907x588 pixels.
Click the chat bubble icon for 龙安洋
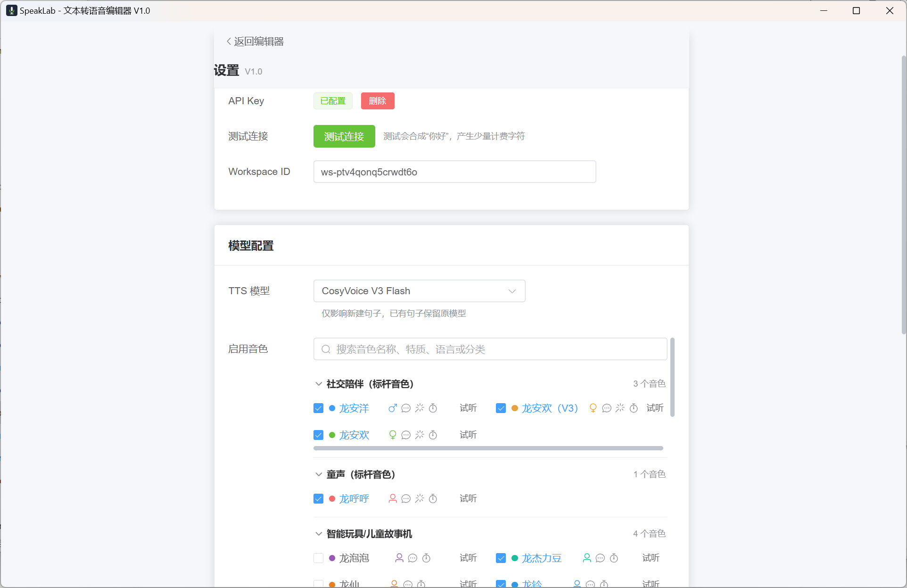(x=406, y=408)
